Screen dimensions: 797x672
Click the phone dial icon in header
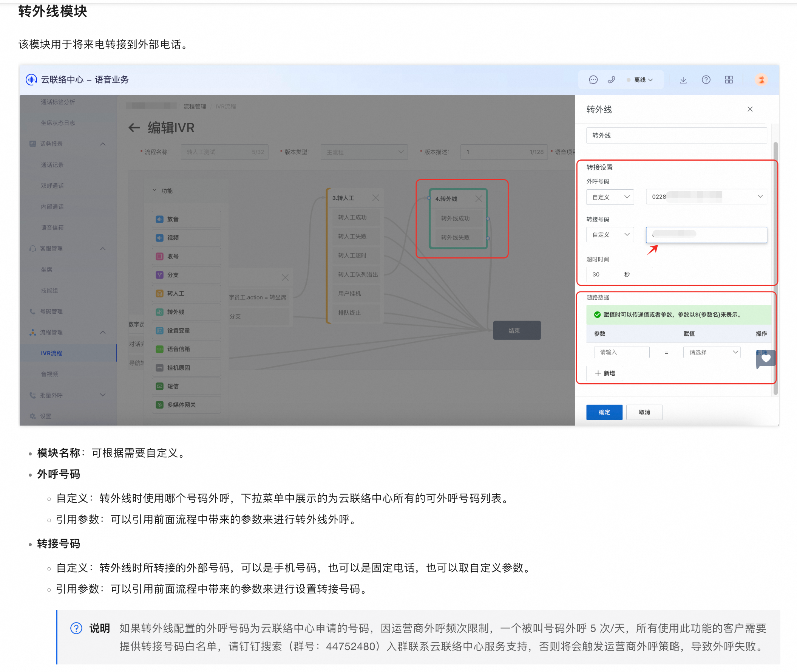611,80
